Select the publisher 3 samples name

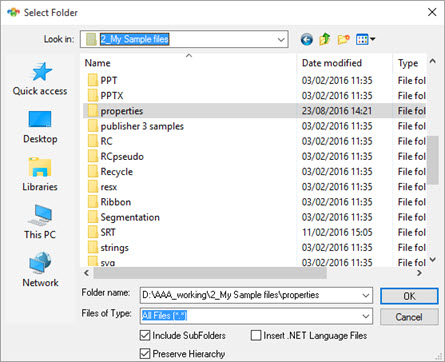tap(142, 126)
